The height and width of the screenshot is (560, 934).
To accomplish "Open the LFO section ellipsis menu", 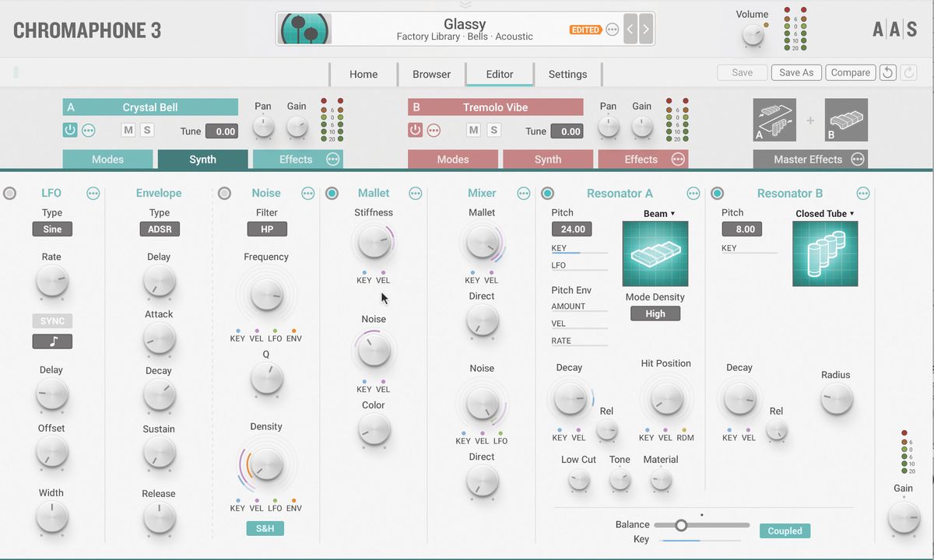I will click(x=93, y=193).
